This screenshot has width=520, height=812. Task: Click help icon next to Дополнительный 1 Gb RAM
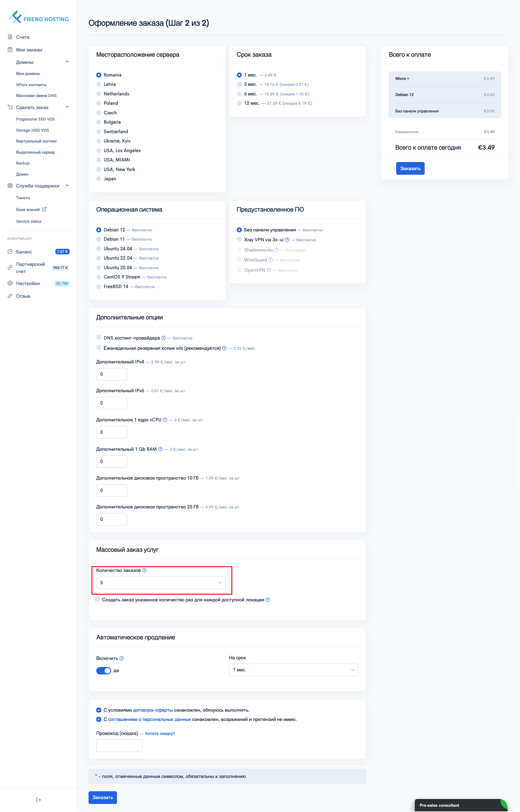click(160, 449)
